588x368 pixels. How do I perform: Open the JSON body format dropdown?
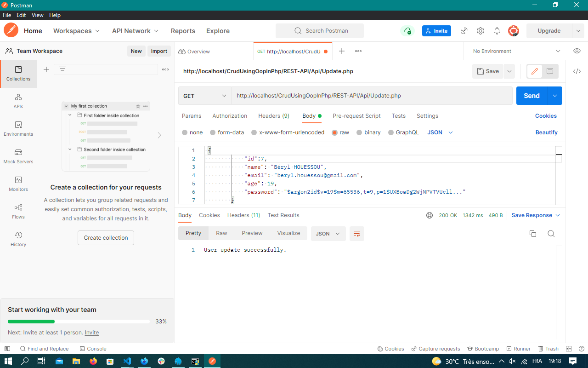point(440,132)
